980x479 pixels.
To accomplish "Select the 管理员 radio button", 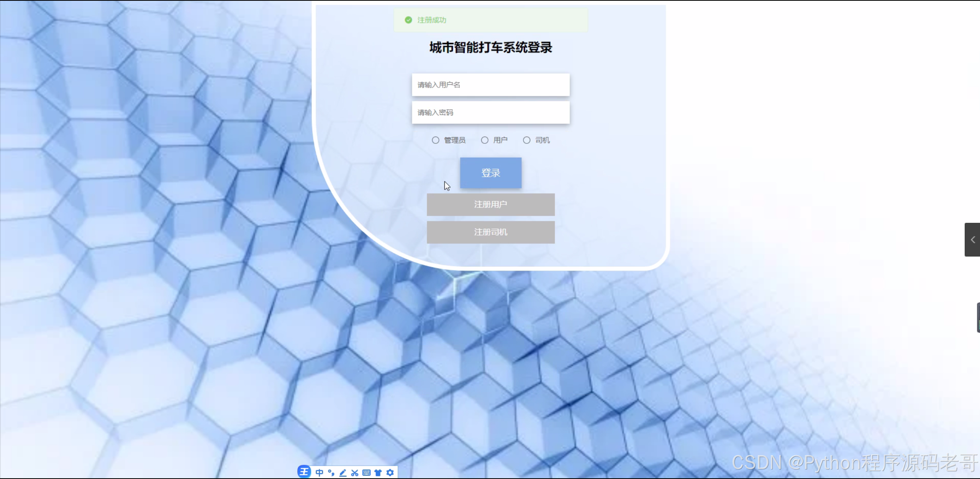I will (x=436, y=140).
